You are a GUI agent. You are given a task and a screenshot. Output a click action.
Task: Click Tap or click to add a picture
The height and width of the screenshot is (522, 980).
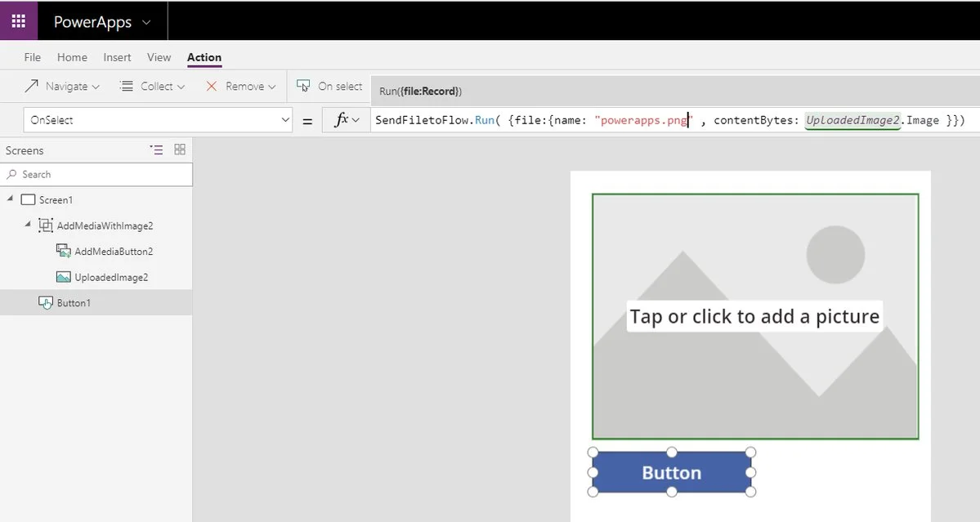pos(754,316)
